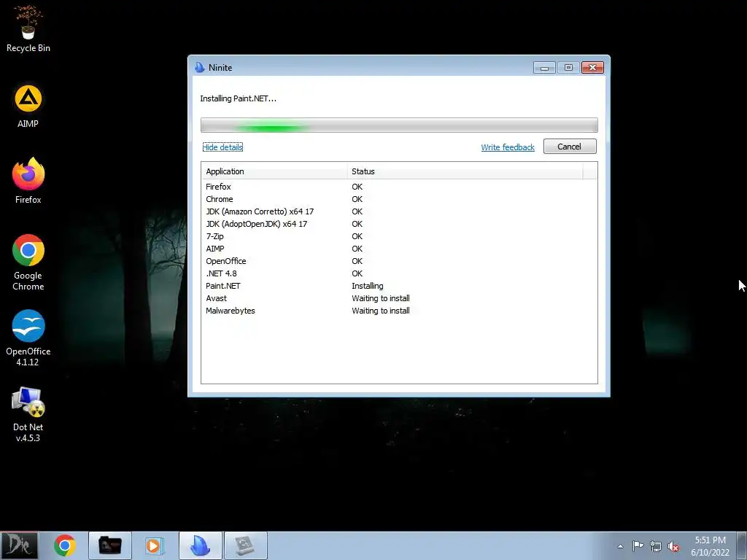Viewport: 747px width, 560px height.
Task: Select the JDK (Amazon Corretto) x64 17 row
Action: pos(399,211)
